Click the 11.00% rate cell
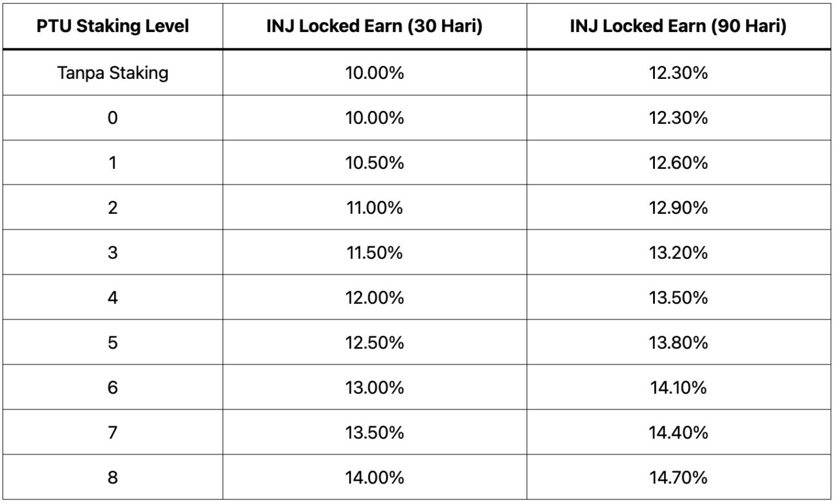 (x=374, y=208)
